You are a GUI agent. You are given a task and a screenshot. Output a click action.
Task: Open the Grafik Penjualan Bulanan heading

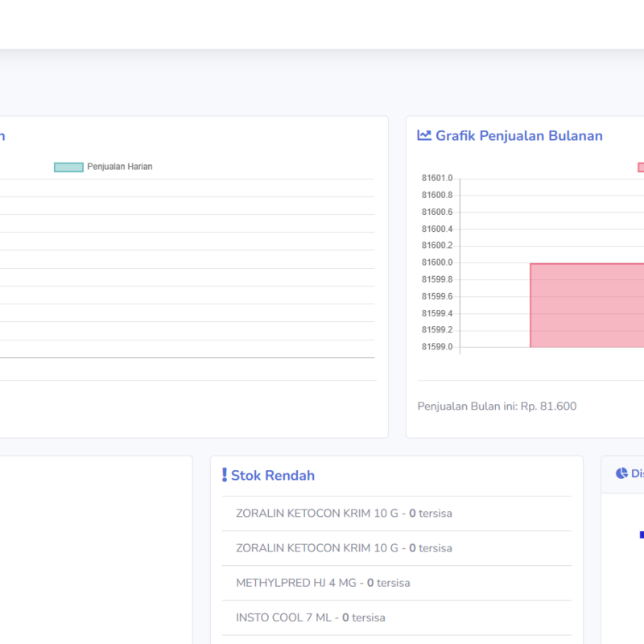coord(518,135)
